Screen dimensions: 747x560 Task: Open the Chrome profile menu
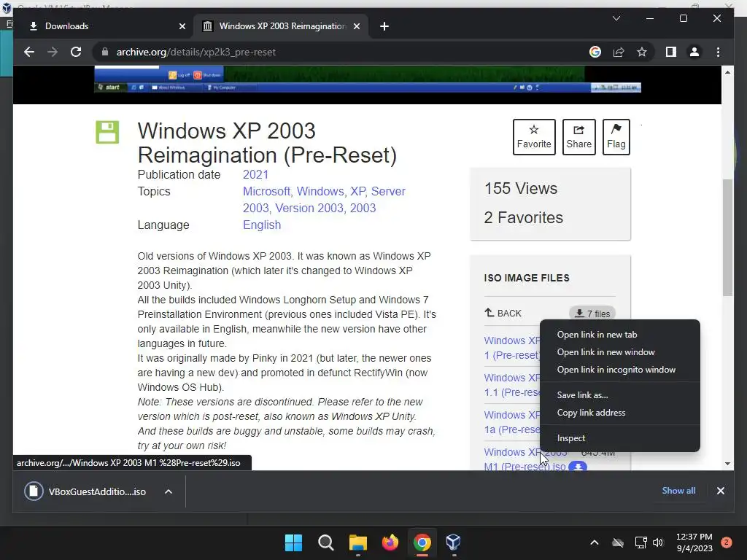pos(694,52)
